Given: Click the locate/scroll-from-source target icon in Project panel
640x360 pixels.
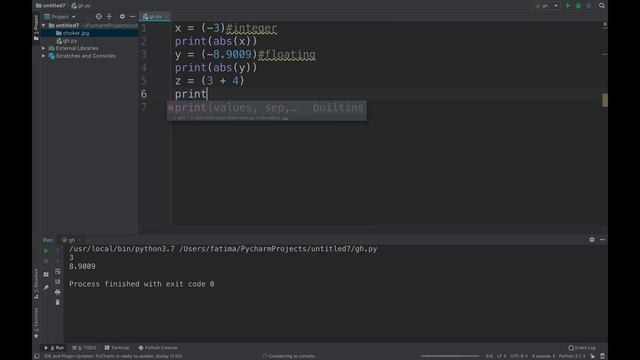Looking at the screenshot, I should click(x=99, y=16).
